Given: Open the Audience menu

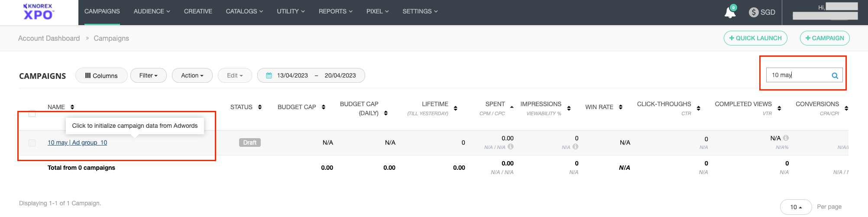Looking at the screenshot, I should 152,11.
